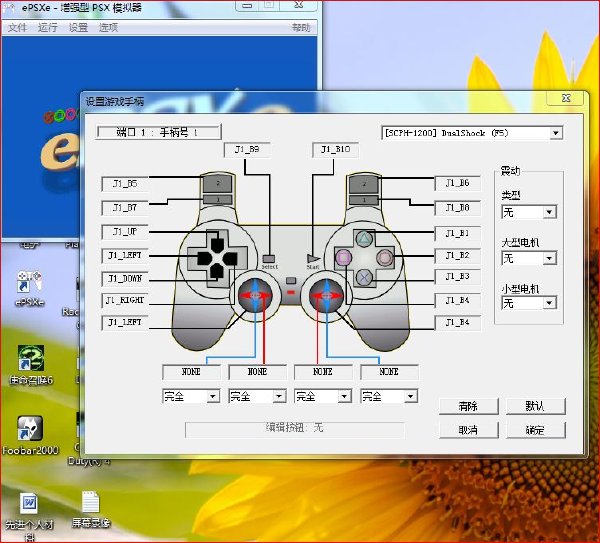
Task: Click the 端口 1 : 手柄号 1 label box
Action: point(158,132)
